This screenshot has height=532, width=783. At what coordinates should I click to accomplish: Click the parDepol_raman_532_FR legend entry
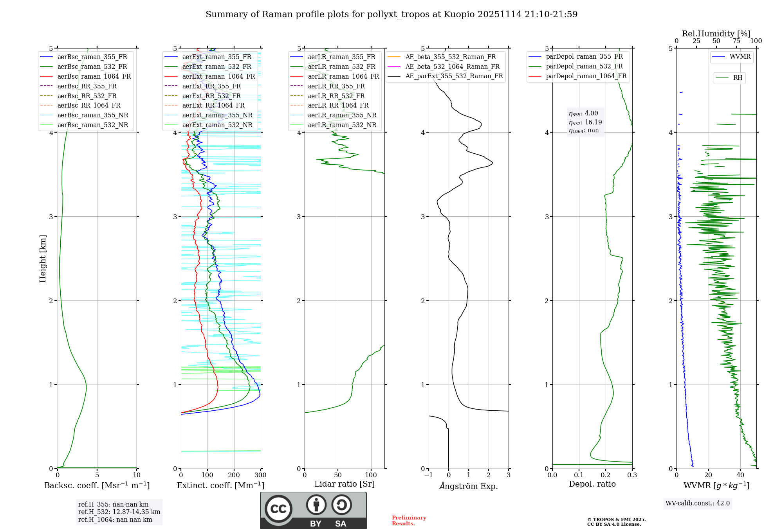pos(584,66)
